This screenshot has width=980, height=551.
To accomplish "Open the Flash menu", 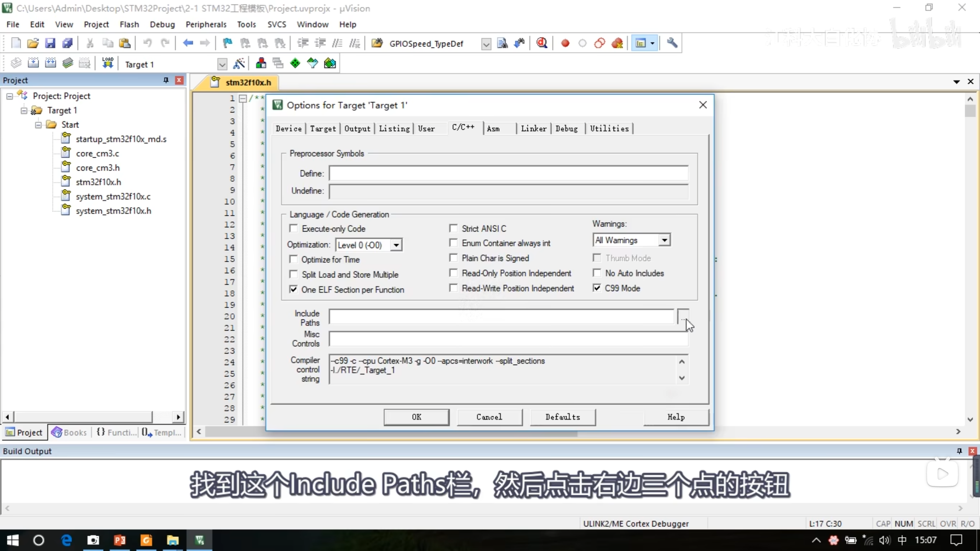I will click(129, 24).
